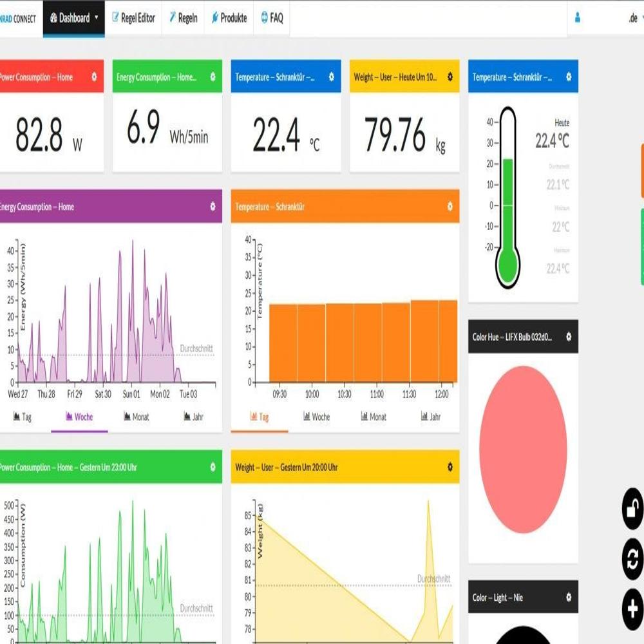Select Jahr tab on Energy Consumption chart

(x=193, y=417)
